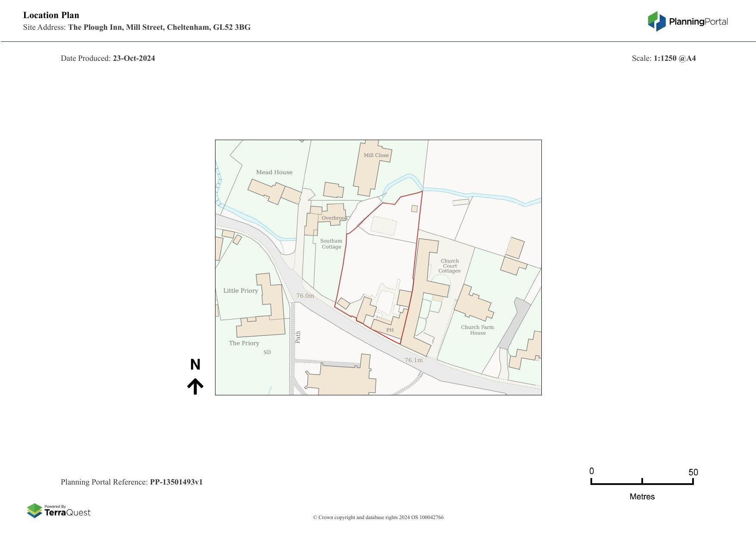Click the 76.0m spot height label
Image resolution: width=756 pixels, height=535 pixels.
305,296
